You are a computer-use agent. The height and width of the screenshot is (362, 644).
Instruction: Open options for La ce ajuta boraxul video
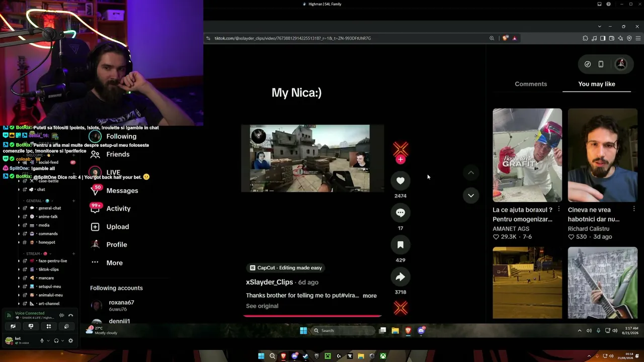point(558,209)
